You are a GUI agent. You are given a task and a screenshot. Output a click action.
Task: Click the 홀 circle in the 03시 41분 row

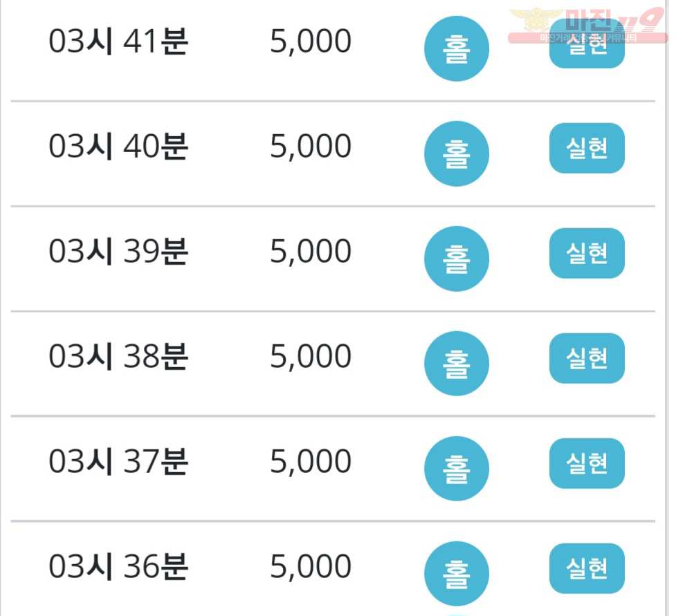(x=457, y=48)
